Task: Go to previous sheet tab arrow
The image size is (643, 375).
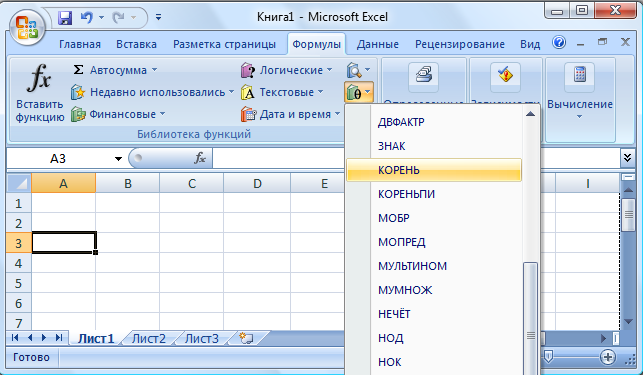Action: click(x=30, y=338)
